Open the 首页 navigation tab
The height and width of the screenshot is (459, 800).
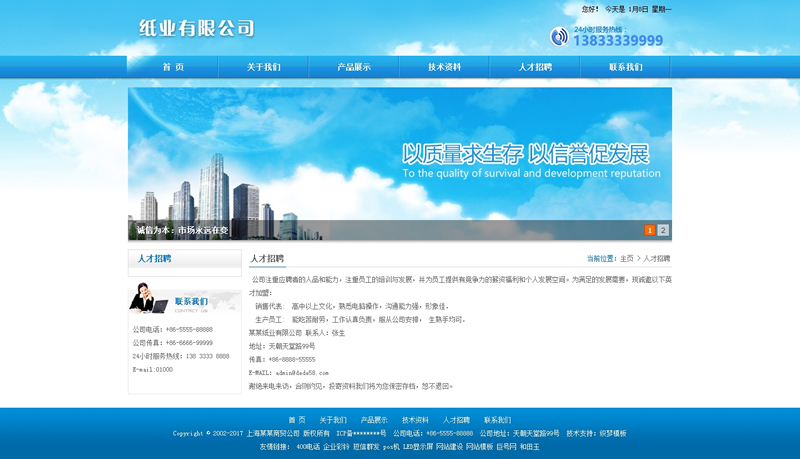click(x=173, y=67)
